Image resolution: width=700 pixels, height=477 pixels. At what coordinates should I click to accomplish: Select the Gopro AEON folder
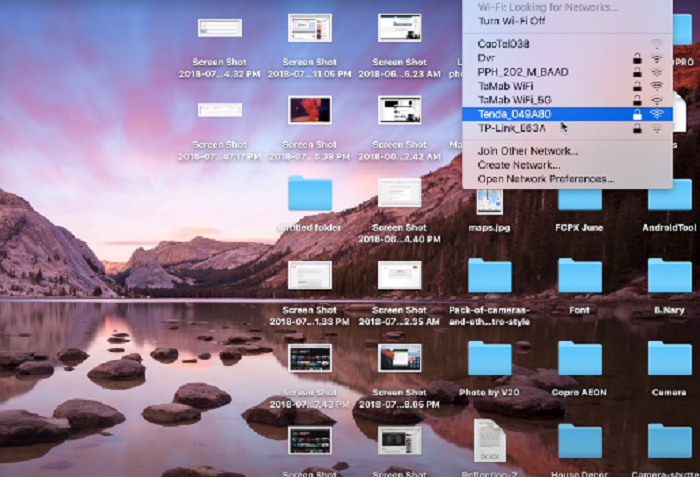(579, 358)
